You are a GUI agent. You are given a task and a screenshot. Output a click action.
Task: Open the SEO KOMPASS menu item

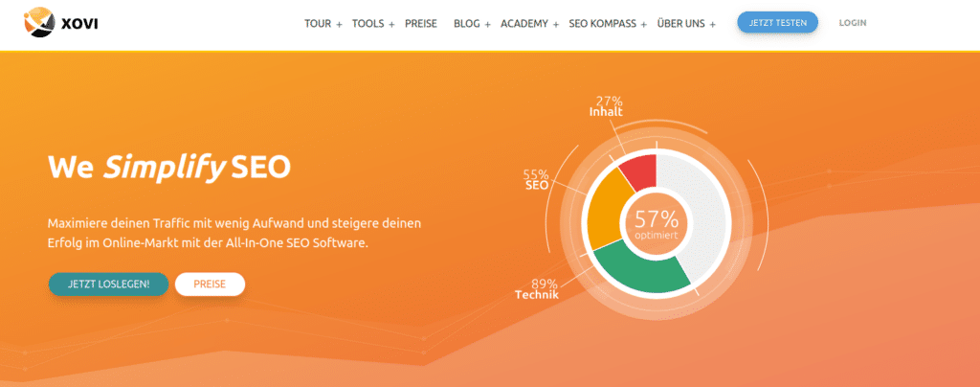pyautogui.click(x=603, y=24)
